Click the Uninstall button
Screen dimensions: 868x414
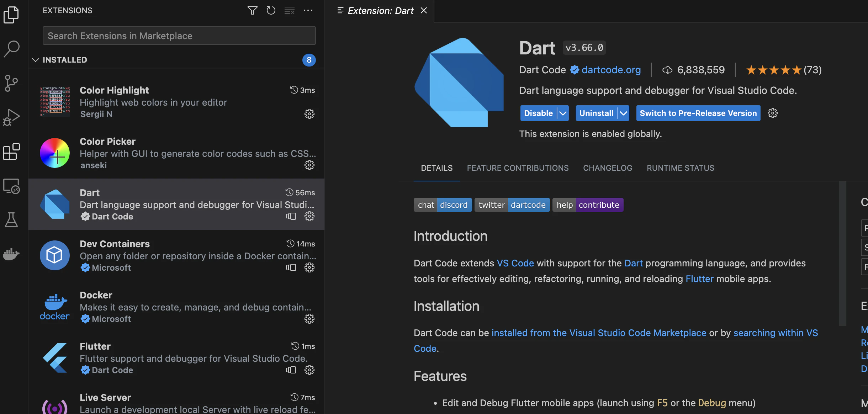596,113
